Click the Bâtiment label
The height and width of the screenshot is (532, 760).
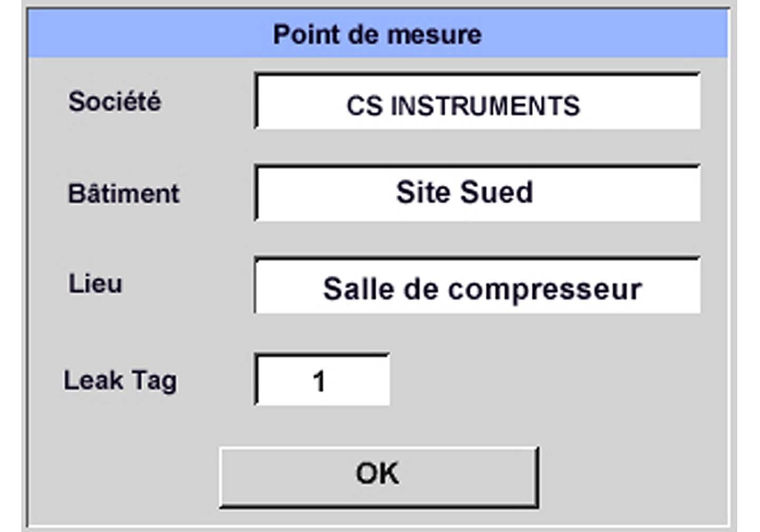pyautogui.click(x=123, y=193)
